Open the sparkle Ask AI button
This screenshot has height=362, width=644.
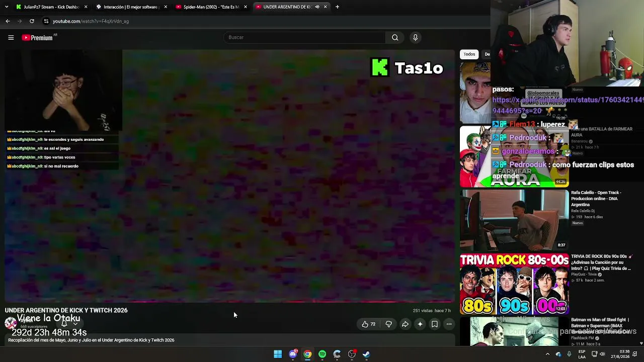coord(420,324)
